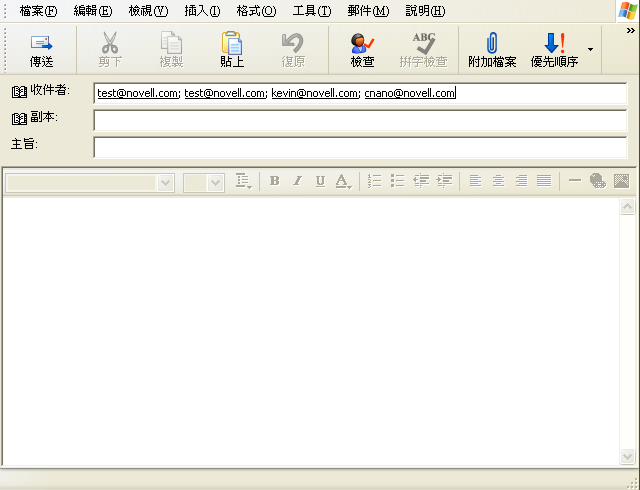
Task: Click in the 副本 CC field
Action: (360, 120)
